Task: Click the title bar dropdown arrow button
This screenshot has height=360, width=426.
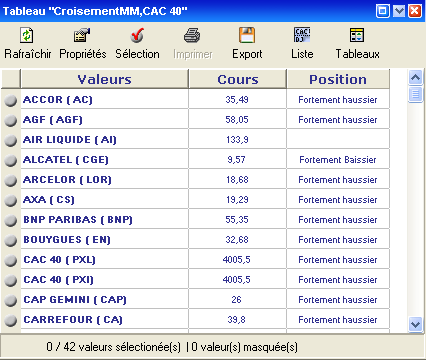Action: click(x=399, y=11)
